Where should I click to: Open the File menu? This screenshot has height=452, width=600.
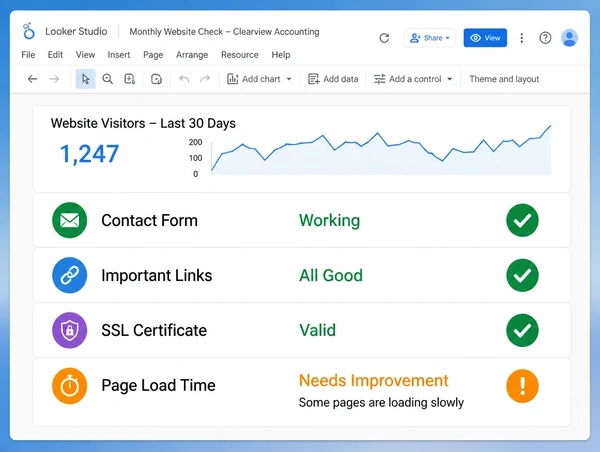coord(28,55)
